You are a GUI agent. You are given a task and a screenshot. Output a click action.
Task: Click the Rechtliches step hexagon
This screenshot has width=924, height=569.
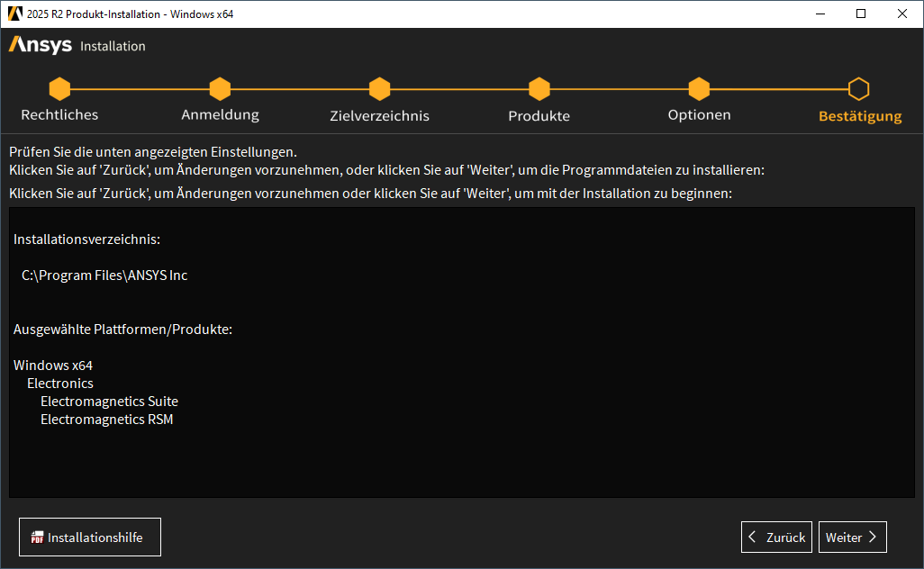[59, 89]
